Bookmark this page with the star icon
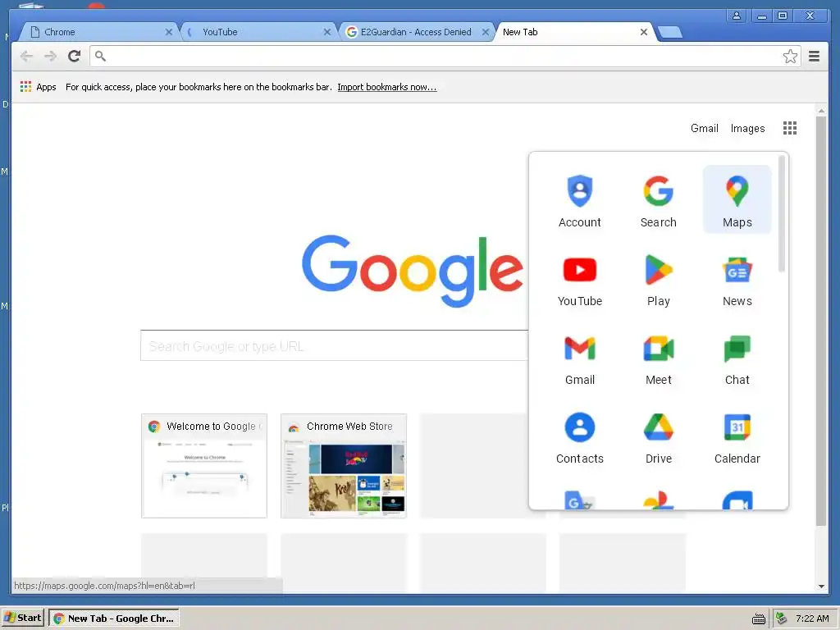840x630 pixels. pyautogui.click(x=790, y=57)
